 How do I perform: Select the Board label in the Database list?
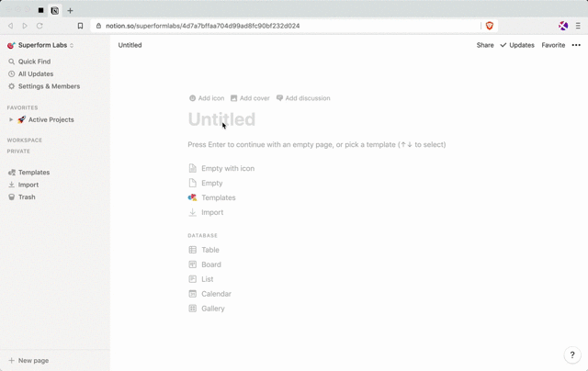pos(211,264)
